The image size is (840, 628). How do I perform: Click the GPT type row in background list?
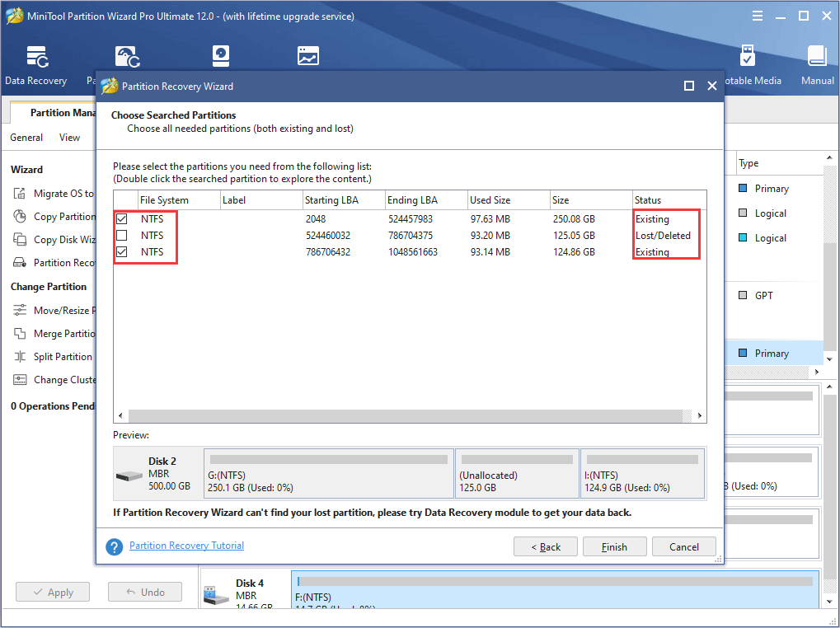[774, 296]
